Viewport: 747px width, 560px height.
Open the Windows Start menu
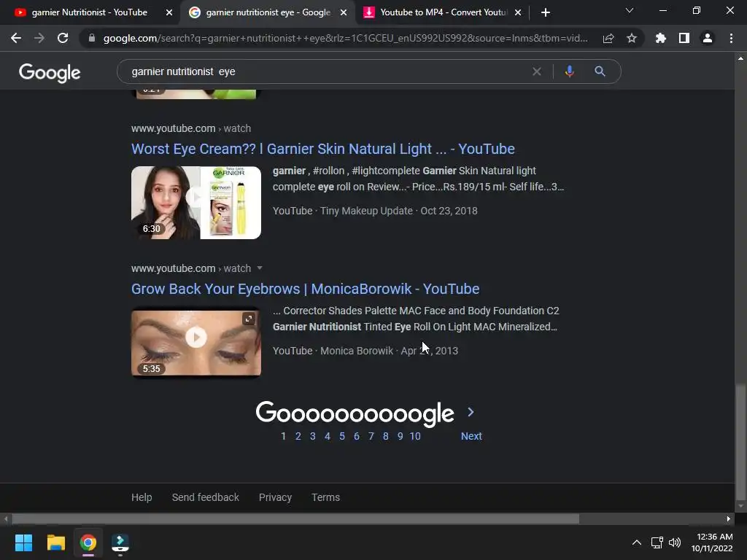[x=23, y=542]
